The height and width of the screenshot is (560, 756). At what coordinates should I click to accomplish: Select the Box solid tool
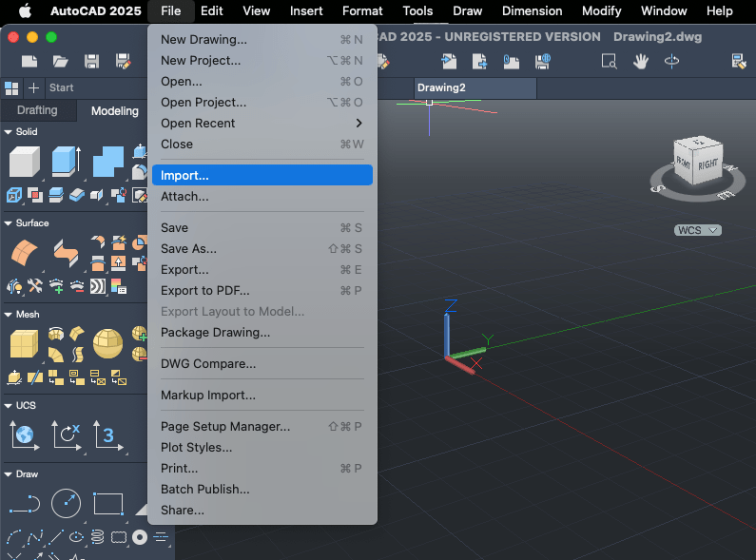point(24,162)
